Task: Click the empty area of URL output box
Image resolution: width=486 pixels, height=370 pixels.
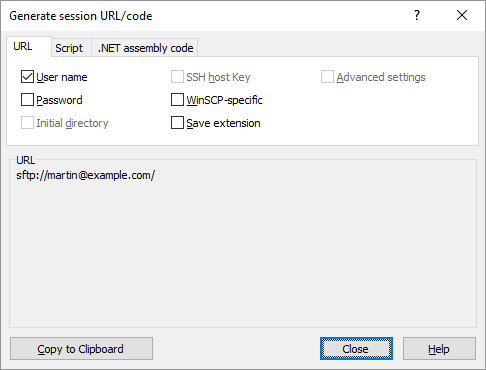Action: click(x=243, y=253)
